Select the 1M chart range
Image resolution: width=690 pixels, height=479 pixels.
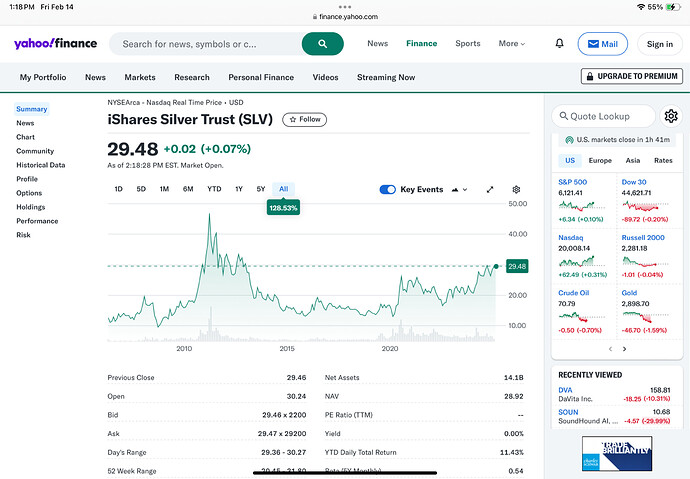[x=164, y=189]
